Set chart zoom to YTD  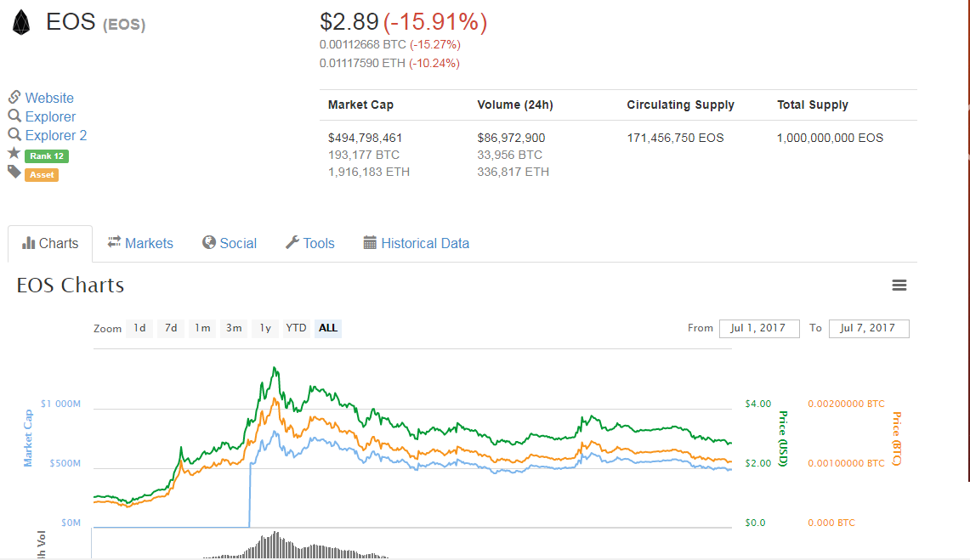(296, 328)
